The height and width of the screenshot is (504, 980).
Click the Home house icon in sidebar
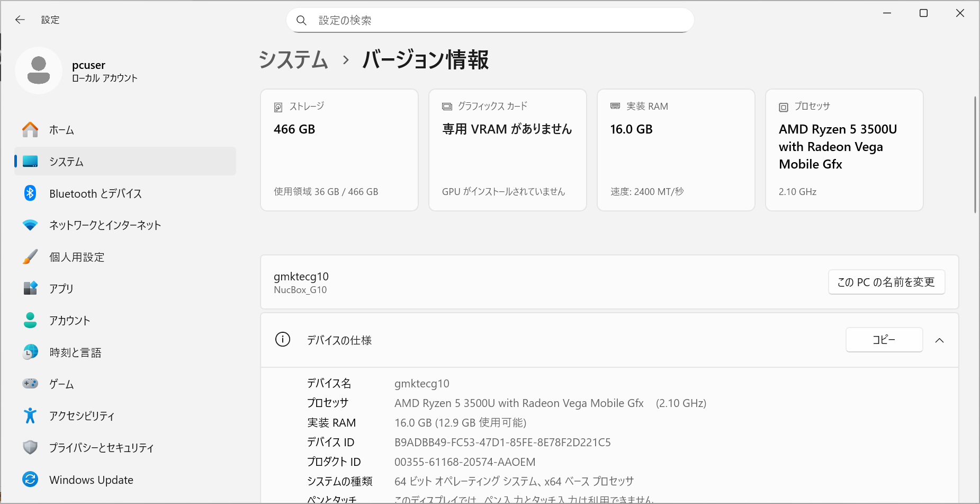30,130
